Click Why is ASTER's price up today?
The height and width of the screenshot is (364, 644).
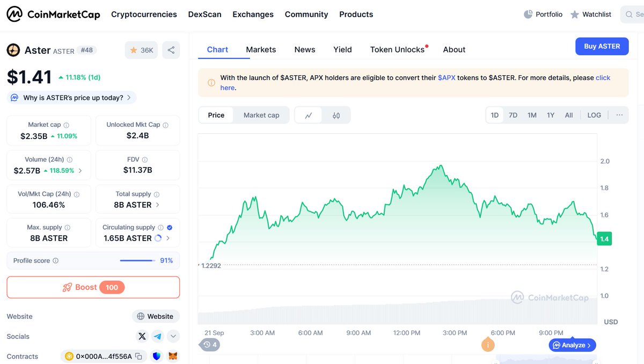click(72, 98)
